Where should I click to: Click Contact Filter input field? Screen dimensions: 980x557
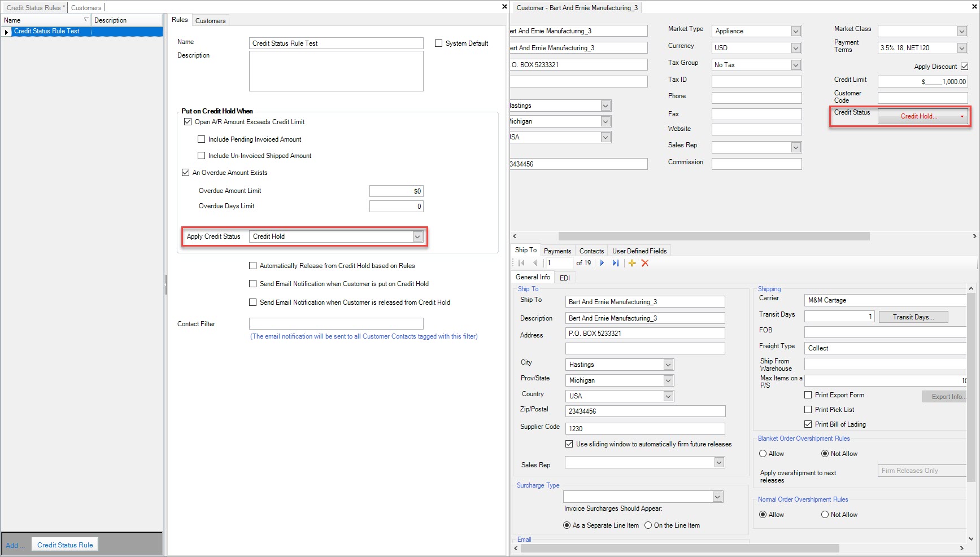tap(336, 323)
